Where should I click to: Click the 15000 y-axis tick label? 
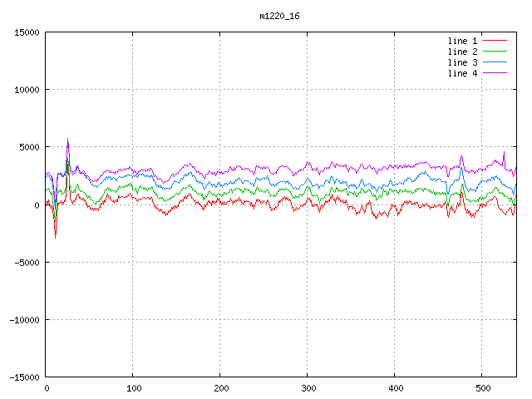[x=26, y=32]
